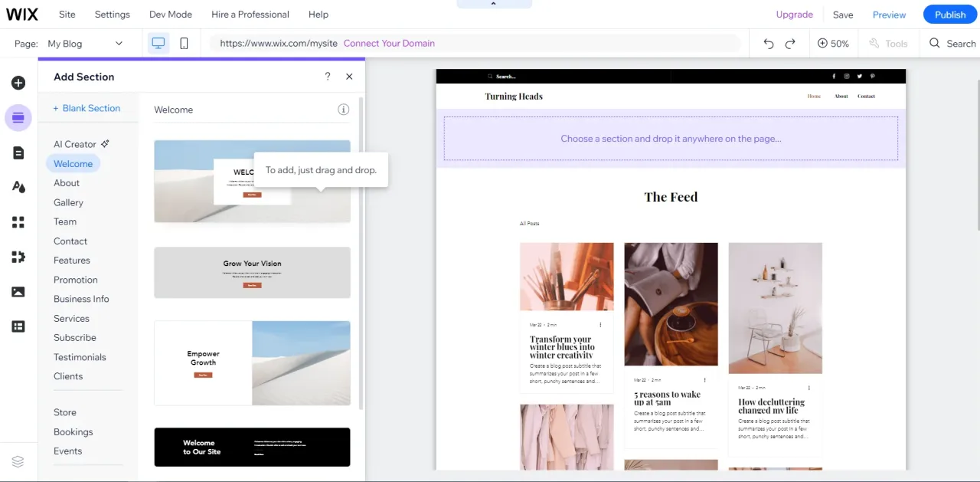This screenshot has height=482, width=980.
Task: Undo the last editor action
Action: (768, 44)
